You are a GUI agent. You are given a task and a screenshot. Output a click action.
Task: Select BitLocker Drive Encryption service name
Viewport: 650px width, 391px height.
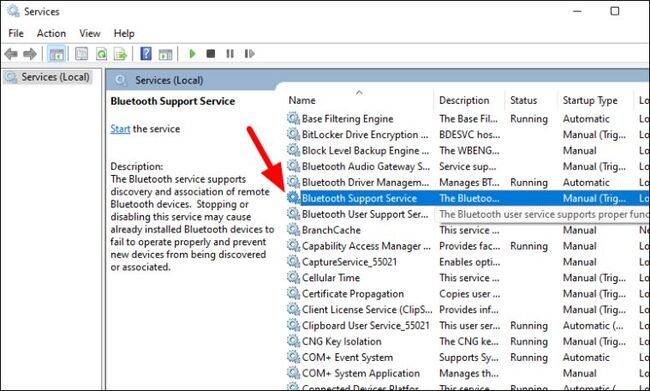pos(365,135)
